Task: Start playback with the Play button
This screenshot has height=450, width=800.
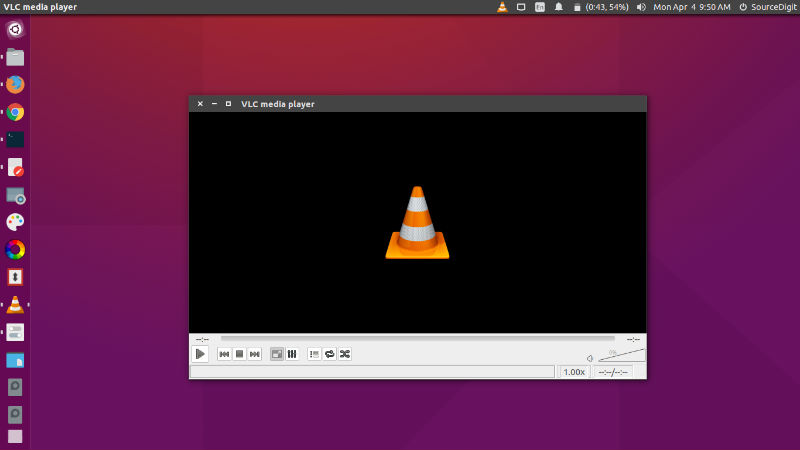Action: [200, 354]
